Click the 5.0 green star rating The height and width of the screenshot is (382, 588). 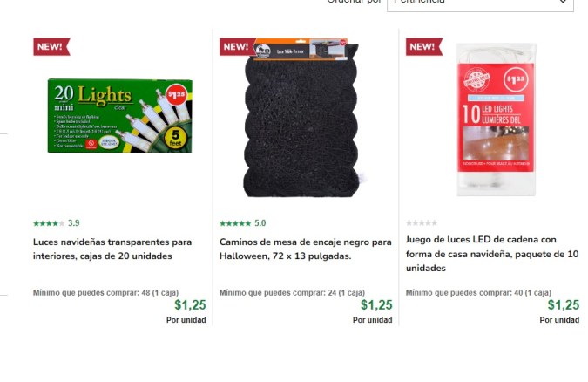tap(235, 223)
